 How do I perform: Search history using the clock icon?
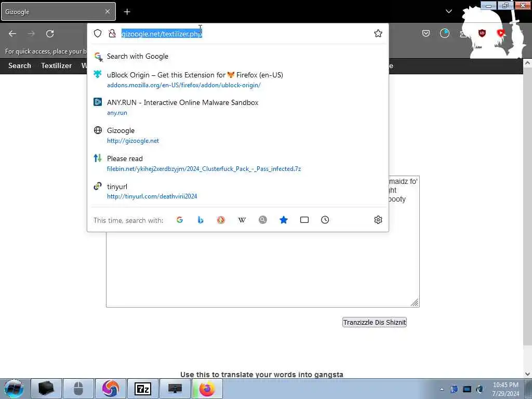[x=325, y=220]
